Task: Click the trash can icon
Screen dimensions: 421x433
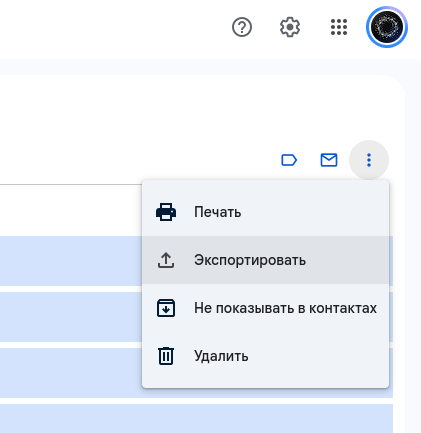Action: pyautogui.click(x=166, y=356)
